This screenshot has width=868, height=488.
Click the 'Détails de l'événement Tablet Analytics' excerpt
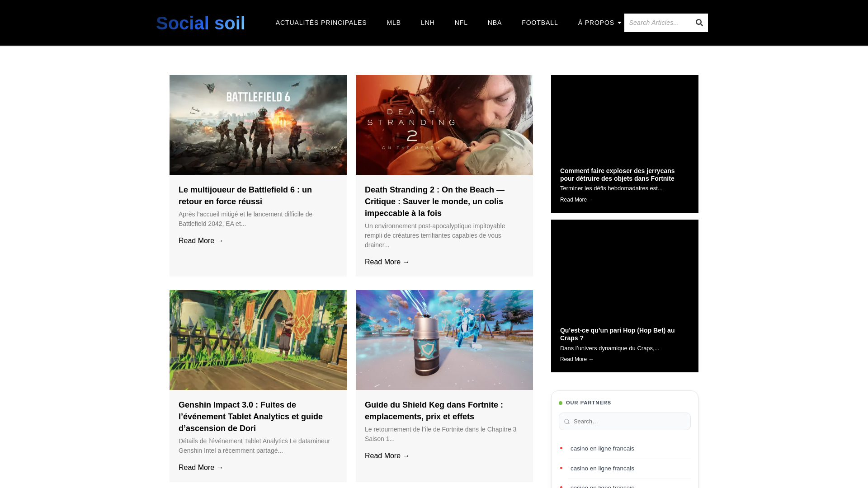point(254,446)
